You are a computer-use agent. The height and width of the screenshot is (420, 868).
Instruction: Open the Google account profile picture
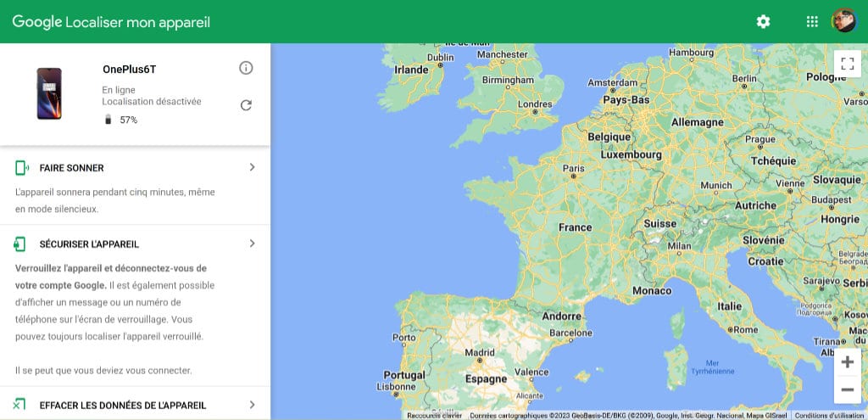[x=844, y=21]
